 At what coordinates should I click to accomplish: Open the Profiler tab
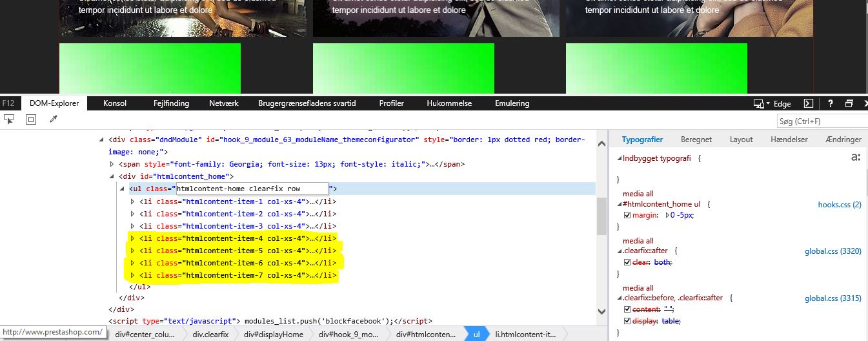tap(392, 103)
